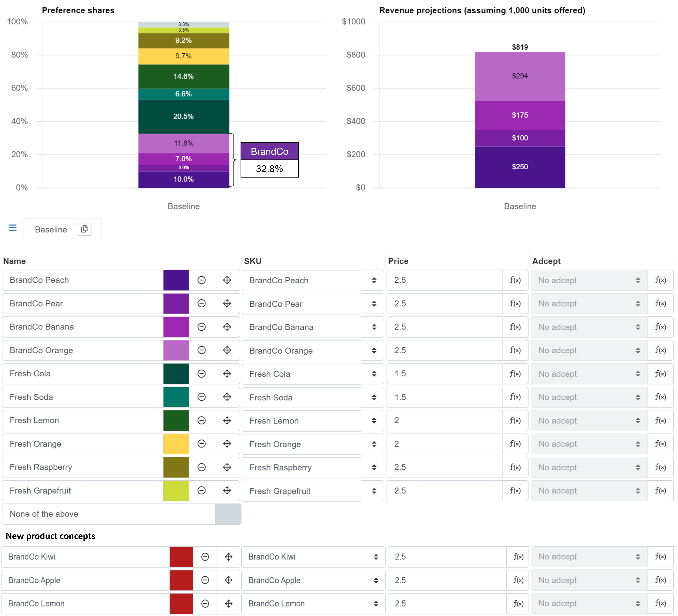Open price formula for BrandCo Kiwi
The height and width of the screenshot is (616, 678).
(x=518, y=557)
